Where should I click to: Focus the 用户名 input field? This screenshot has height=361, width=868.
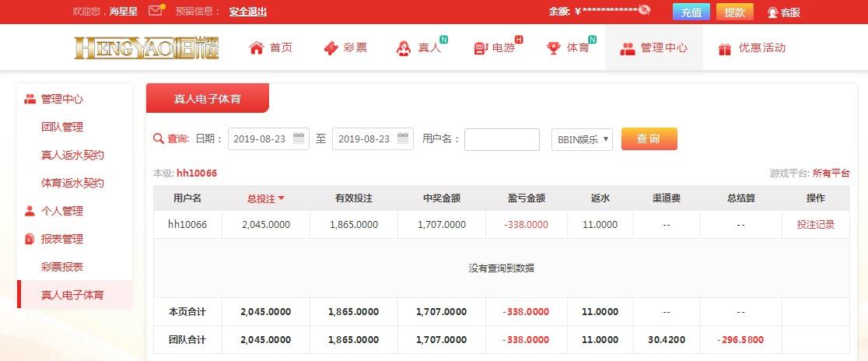click(x=502, y=139)
